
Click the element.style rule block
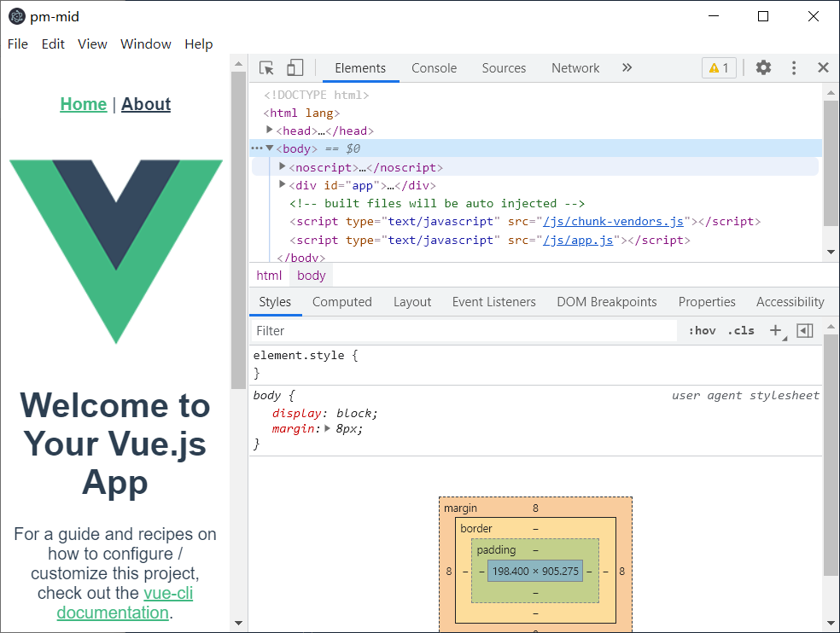[536, 364]
